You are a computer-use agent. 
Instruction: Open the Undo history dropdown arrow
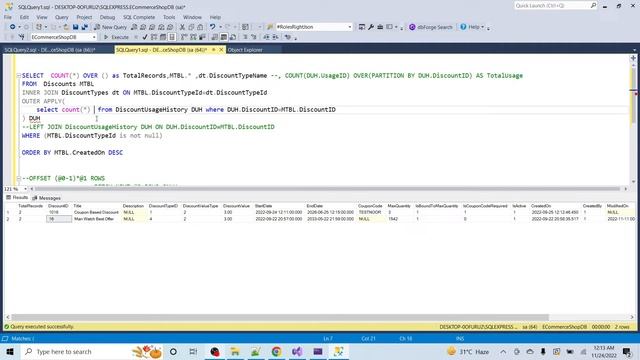[x=220, y=27]
